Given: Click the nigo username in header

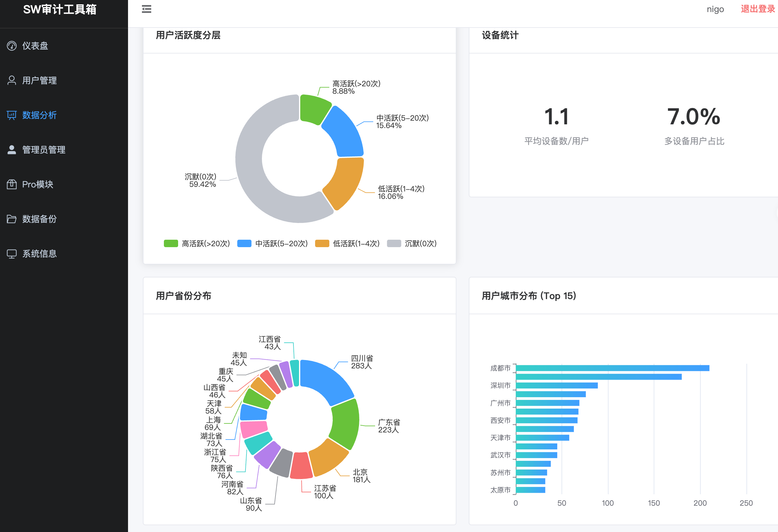Looking at the screenshot, I should [x=715, y=9].
